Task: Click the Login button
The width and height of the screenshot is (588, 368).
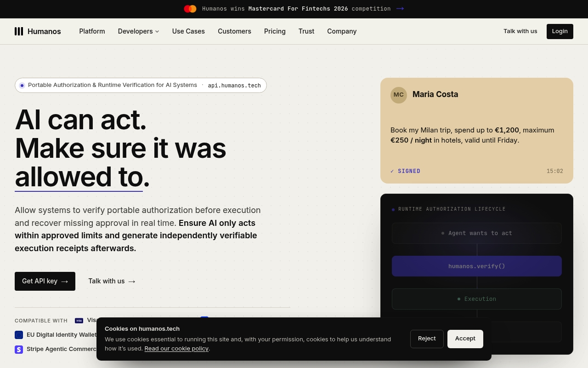Action: tap(560, 31)
